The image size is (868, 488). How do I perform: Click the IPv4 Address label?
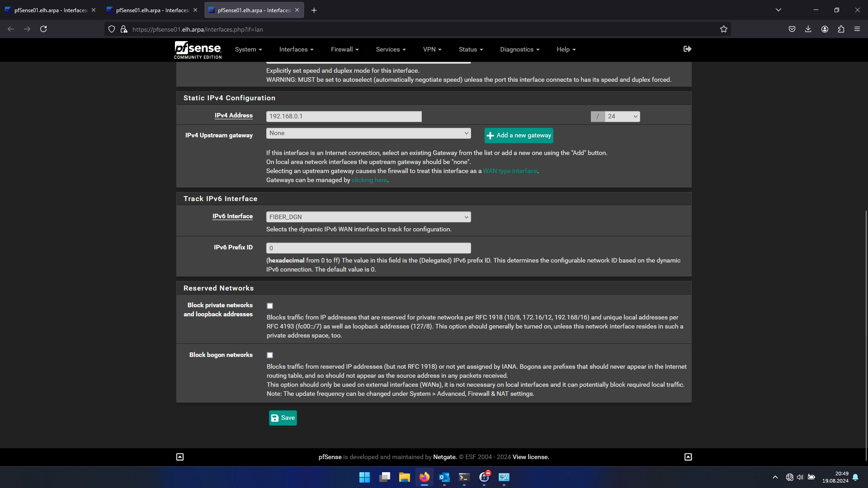pos(234,116)
